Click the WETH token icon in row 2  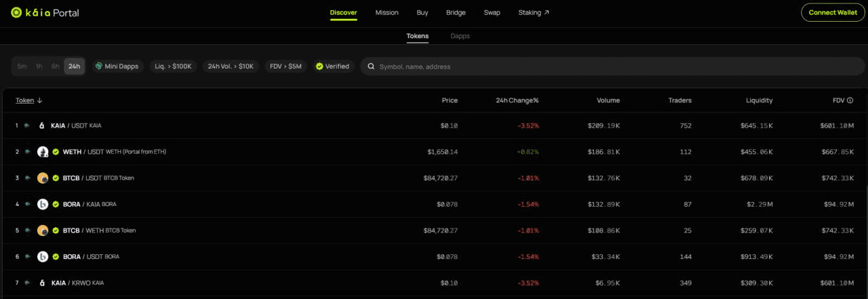tap(43, 152)
